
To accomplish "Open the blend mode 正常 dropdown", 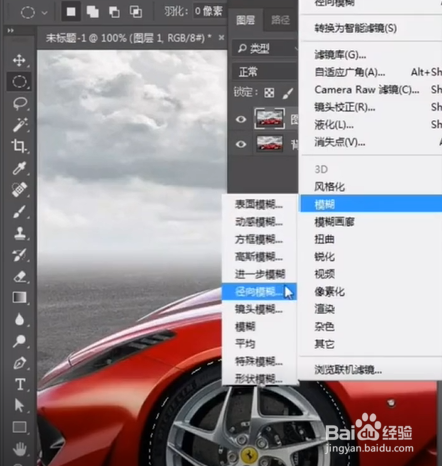I will coord(265,72).
